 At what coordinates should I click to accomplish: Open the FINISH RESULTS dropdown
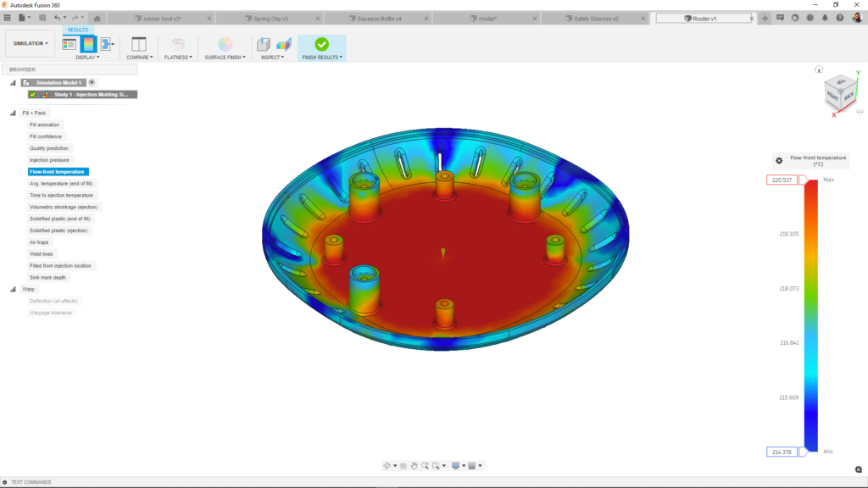[322, 58]
